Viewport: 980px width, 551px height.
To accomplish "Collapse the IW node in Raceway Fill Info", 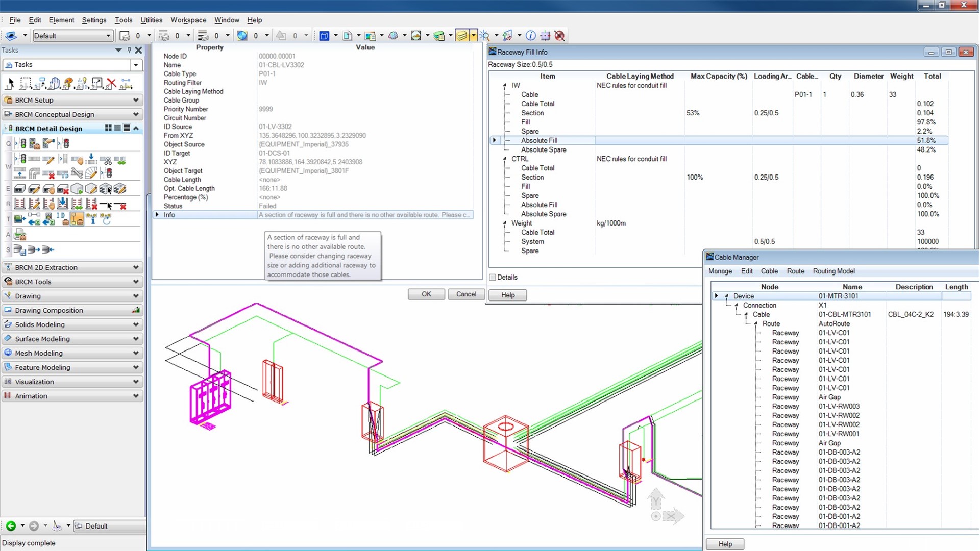I will pyautogui.click(x=505, y=85).
